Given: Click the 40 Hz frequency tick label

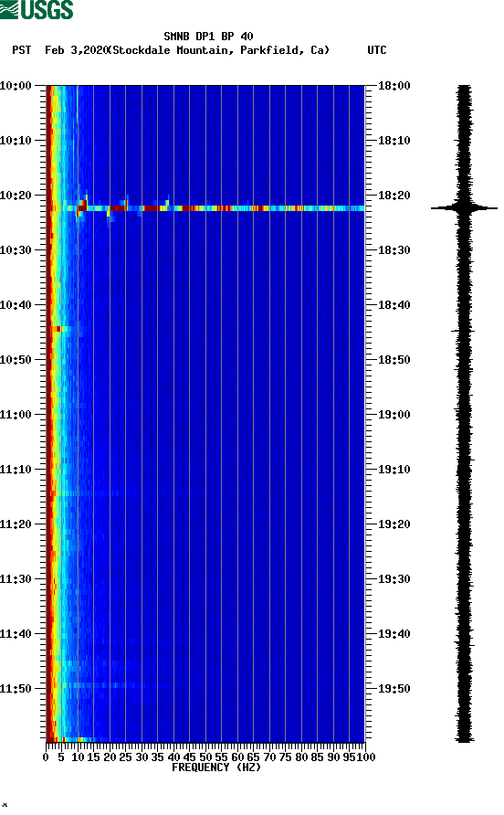Looking at the screenshot, I should (x=173, y=757).
